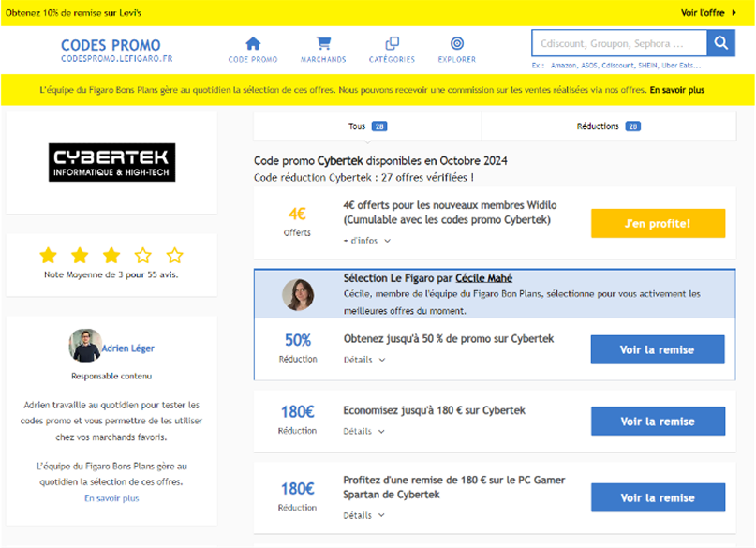Screen dimensions: 756x548
Task: Click the arrow beside Voir l'offre
Action: pos(734,13)
